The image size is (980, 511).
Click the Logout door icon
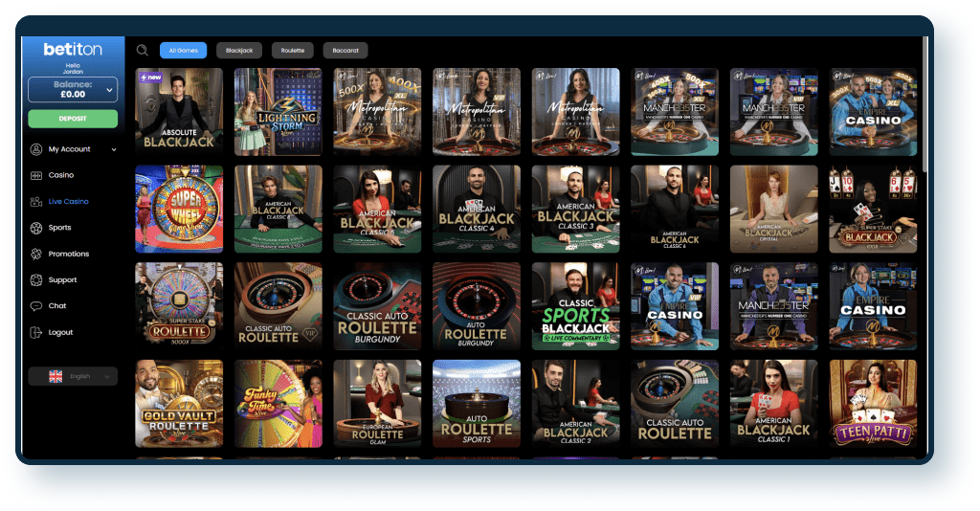37,332
